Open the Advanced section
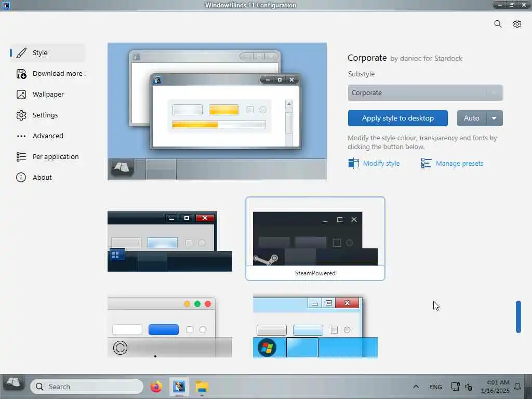Image resolution: width=532 pixels, height=399 pixels. pos(48,136)
